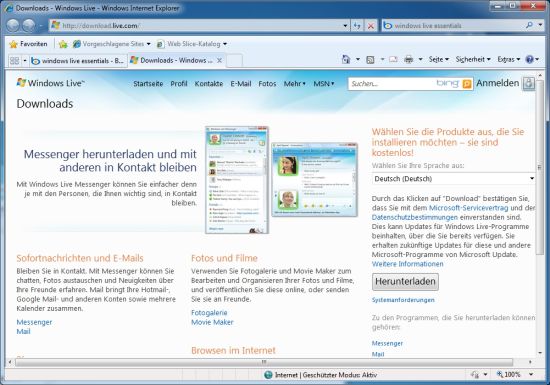Click the magnifier icon in the browser search box
The height and width of the screenshot is (385, 550).
tap(529, 25)
